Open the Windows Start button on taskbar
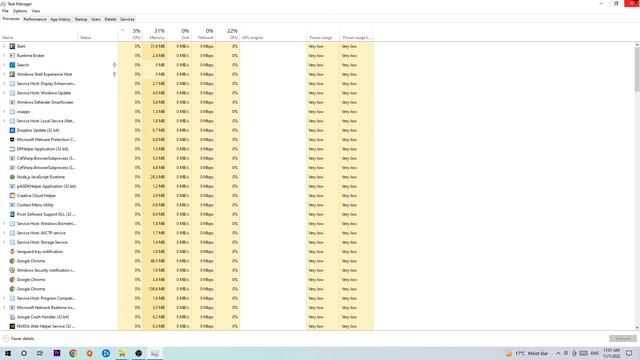The width and height of the screenshot is (640, 360). pos(8,353)
